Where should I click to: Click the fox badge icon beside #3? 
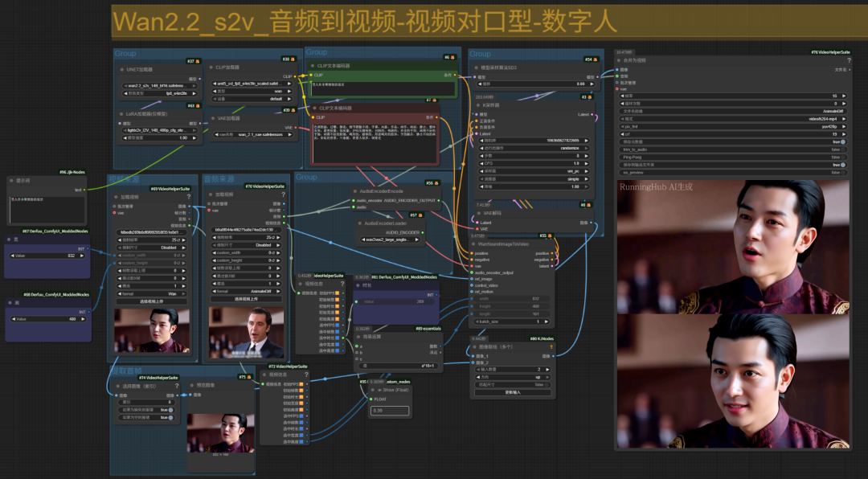pyautogui.click(x=591, y=97)
